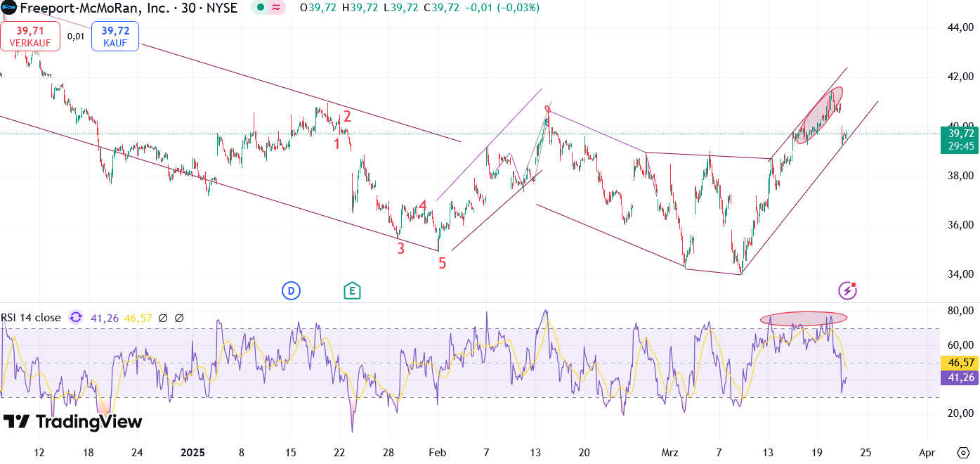Click the 28 date label on time axis

[x=388, y=452]
